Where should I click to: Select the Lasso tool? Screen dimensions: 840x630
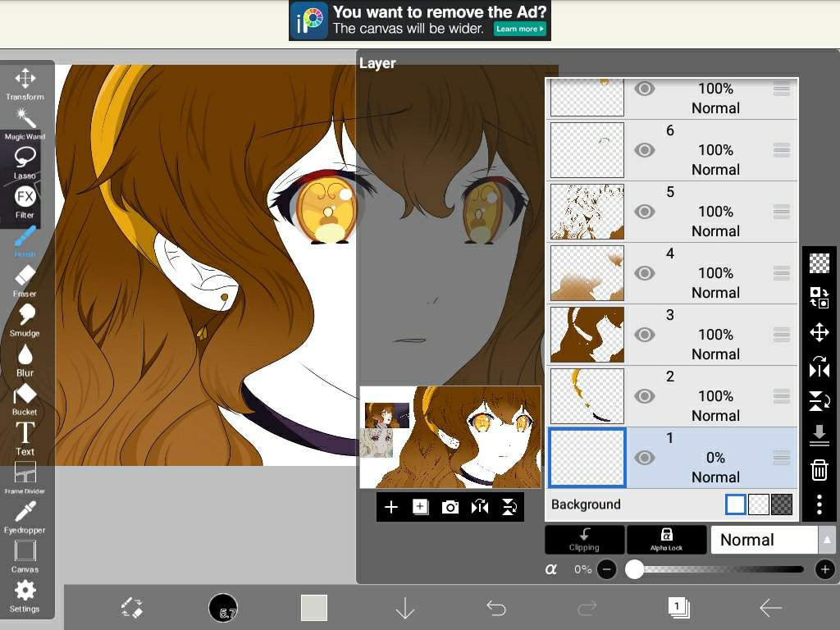point(25,161)
